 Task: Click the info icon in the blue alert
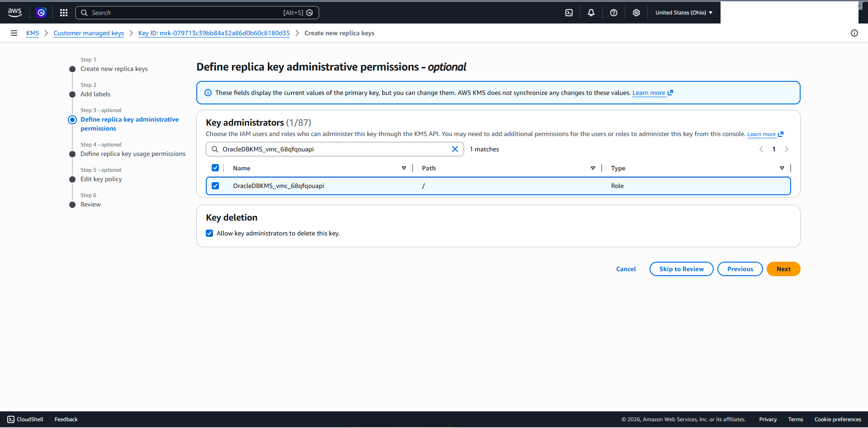point(208,93)
